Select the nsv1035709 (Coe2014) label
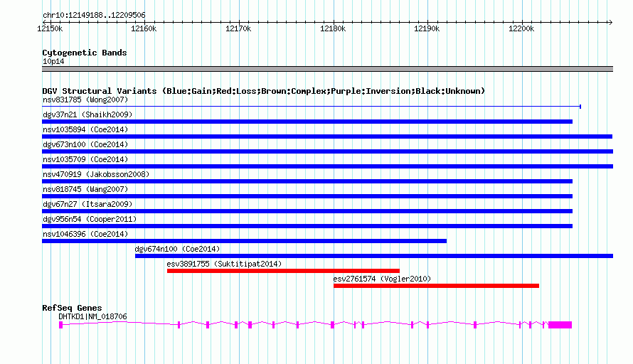Image resolution: width=633 pixels, height=364 pixels. [x=85, y=159]
